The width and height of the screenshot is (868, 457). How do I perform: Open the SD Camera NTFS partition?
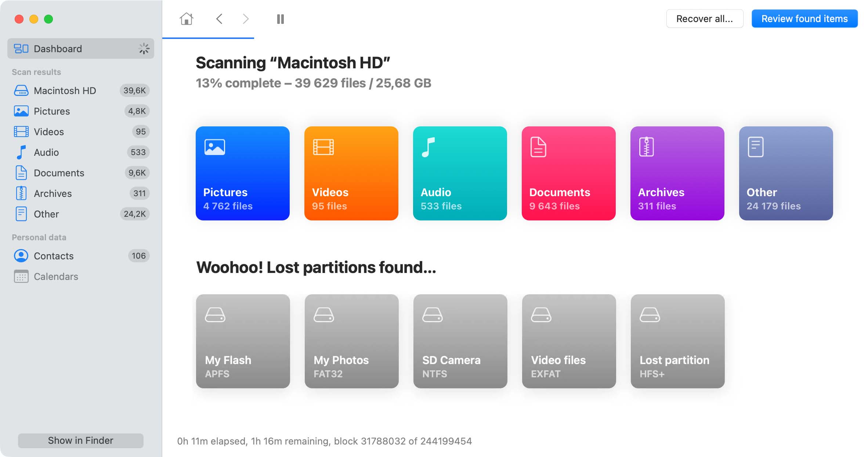click(x=460, y=342)
